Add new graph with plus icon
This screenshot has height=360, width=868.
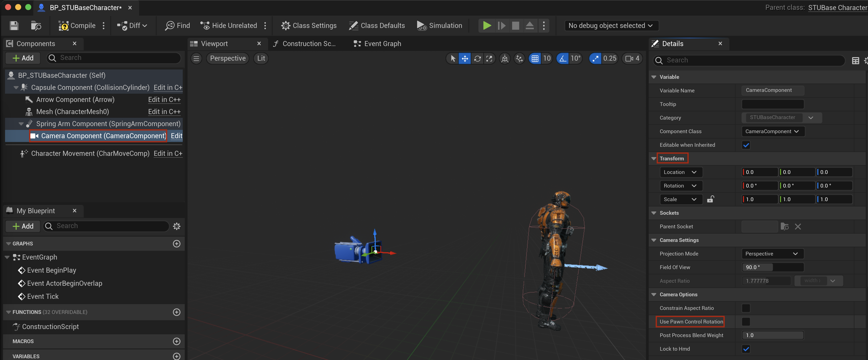177,244
